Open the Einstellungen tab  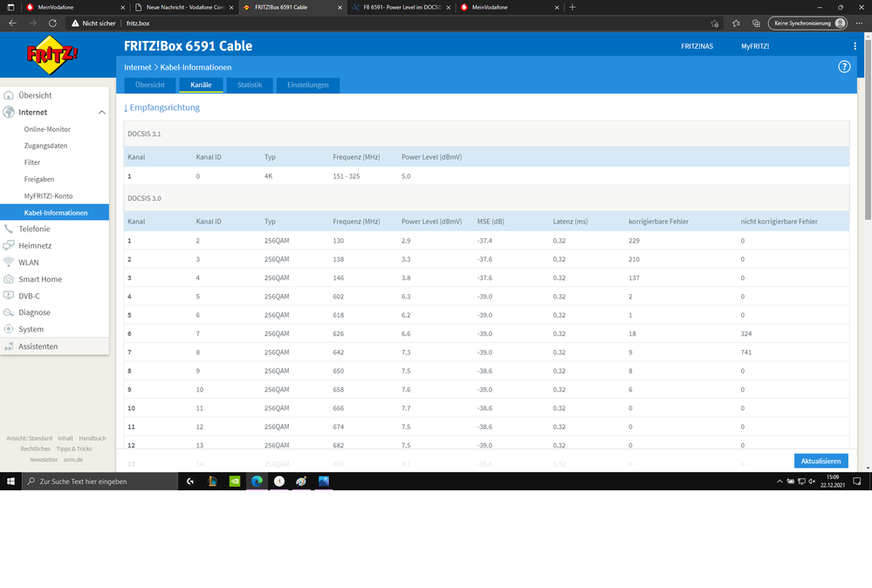click(307, 85)
